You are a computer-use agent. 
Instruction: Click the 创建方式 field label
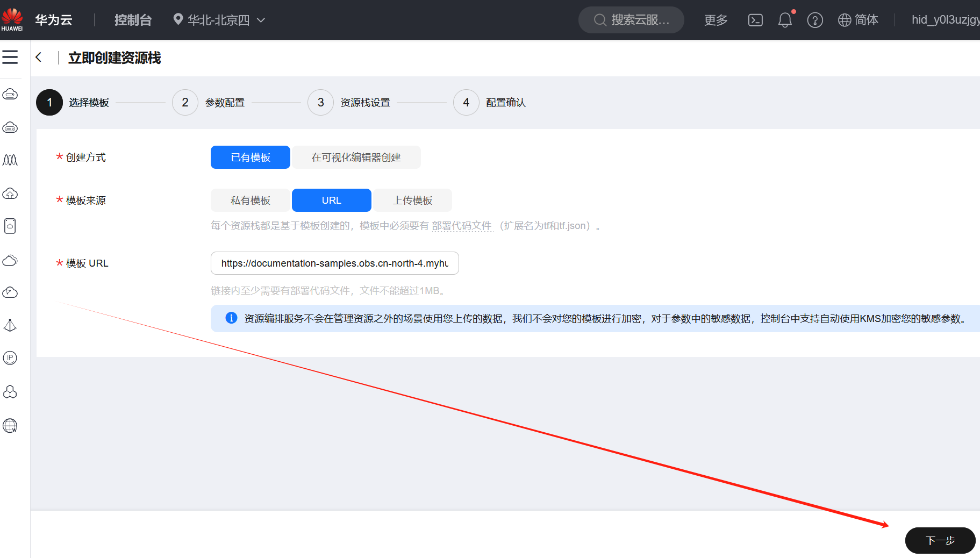pos(86,157)
